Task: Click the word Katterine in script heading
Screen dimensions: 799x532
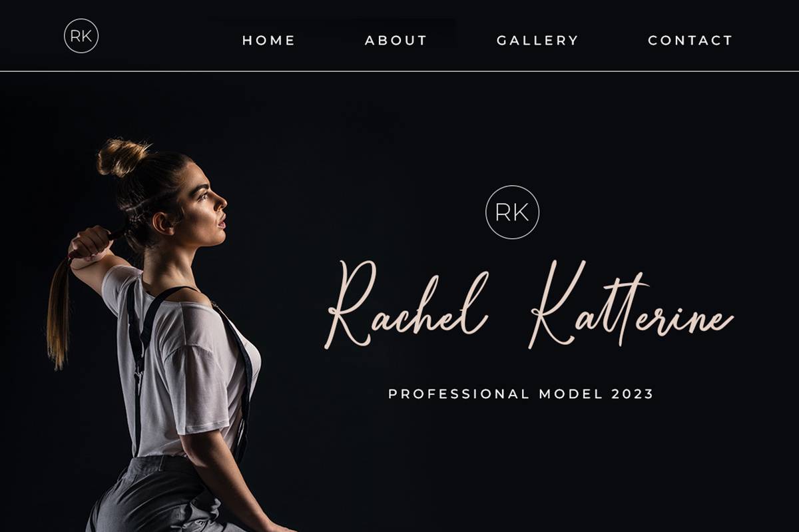Action: coord(632,304)
